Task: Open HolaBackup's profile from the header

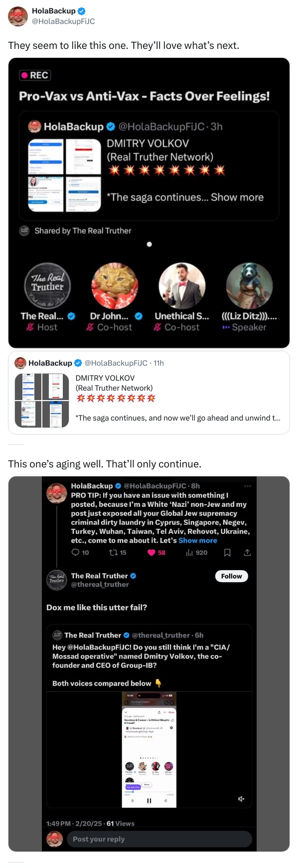Action: [17, 16]
